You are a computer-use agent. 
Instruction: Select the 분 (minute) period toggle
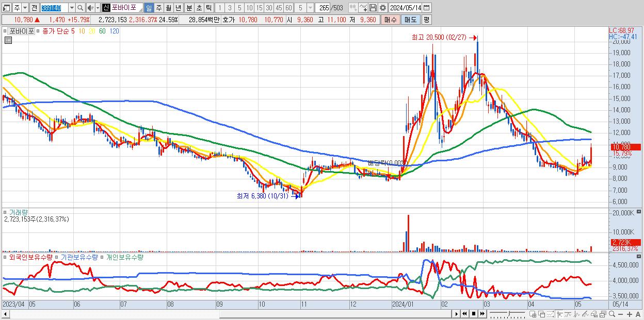coord(189,8)
